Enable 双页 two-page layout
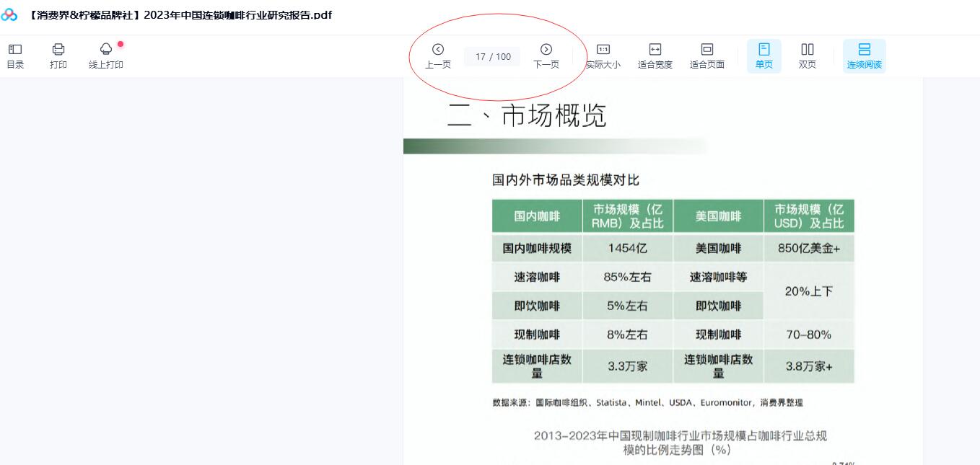The width and height of the screenshot is (980, 465). [x=807, y=56]
